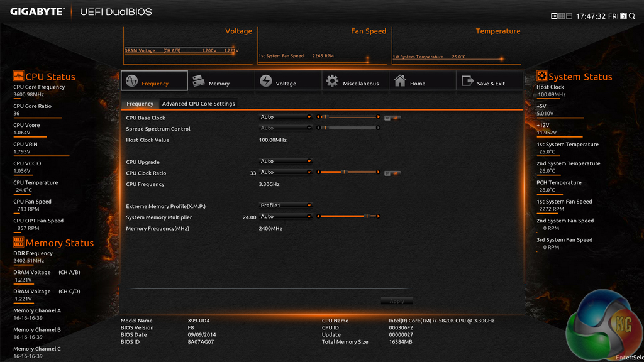Expand the System Memory Multiplier dropdown
The width and height of the screenshot is (644, 362).
[286, 217]
